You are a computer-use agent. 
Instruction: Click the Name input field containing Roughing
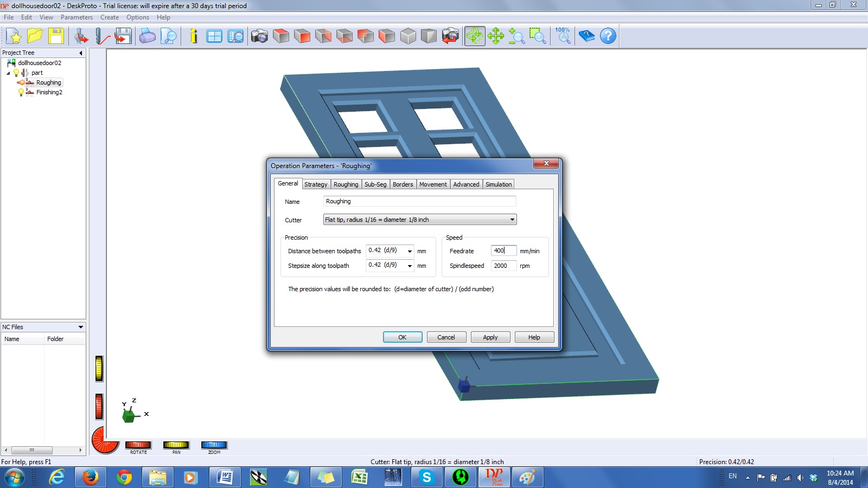point(420,201)
